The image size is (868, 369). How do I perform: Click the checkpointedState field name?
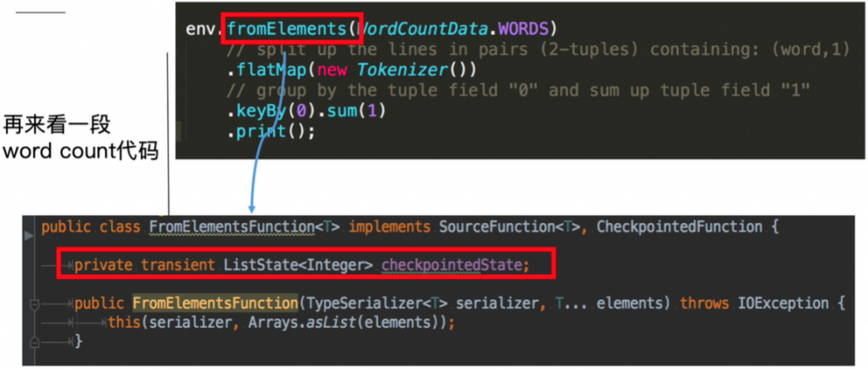452,265
